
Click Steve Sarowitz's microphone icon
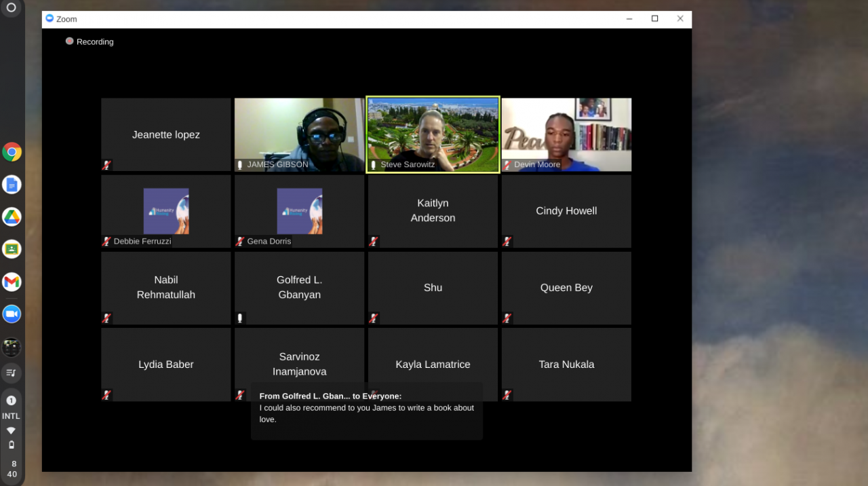click(x=374, y=165)
